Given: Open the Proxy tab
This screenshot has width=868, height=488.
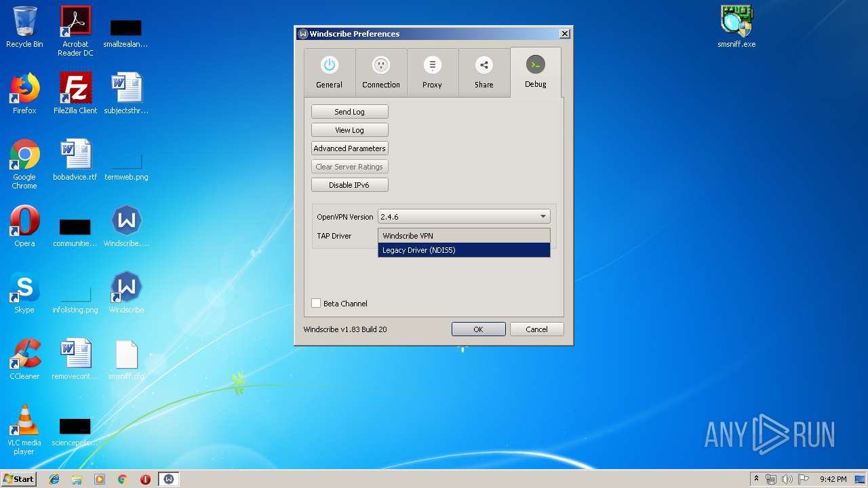Looking at the screenshot, I should [x=432, y=73].
